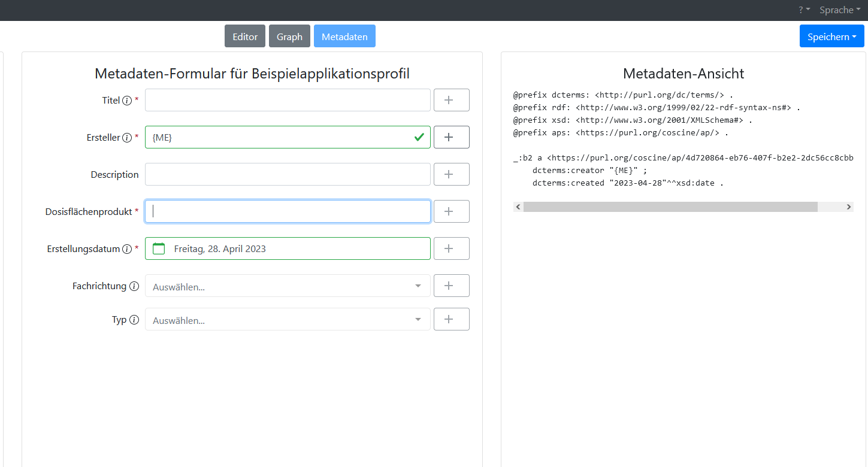Click the Dosisflächenprodukt input field

point(288,211)
